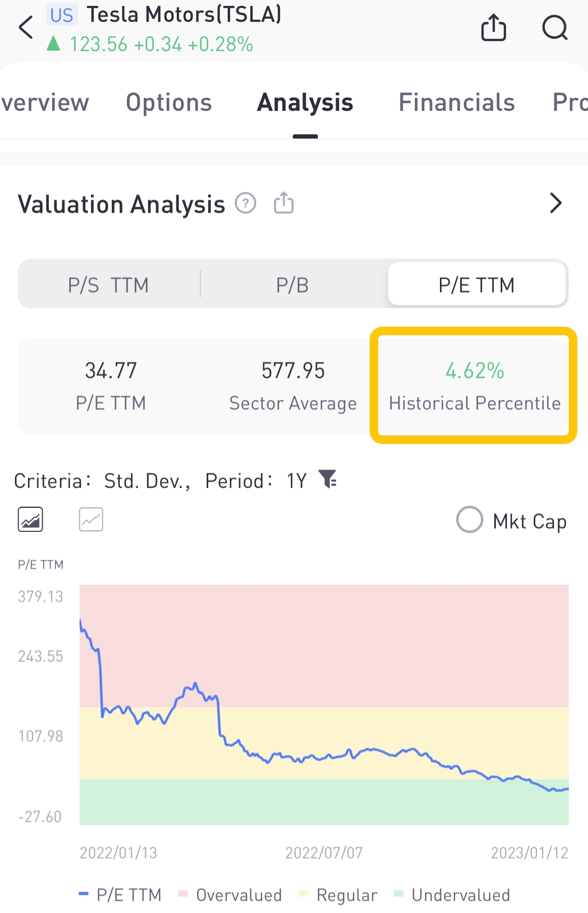
Task: Open the Period 1Y selector
Action: pyautogui.click(x=297, y=481)
